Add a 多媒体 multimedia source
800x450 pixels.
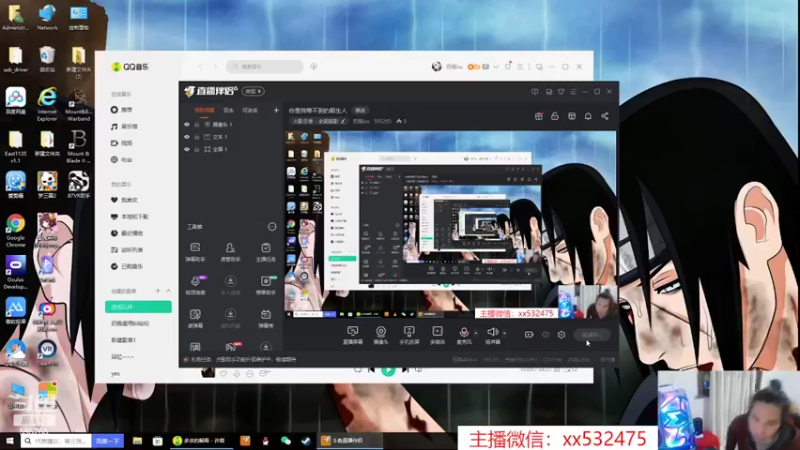pos(437,335)
